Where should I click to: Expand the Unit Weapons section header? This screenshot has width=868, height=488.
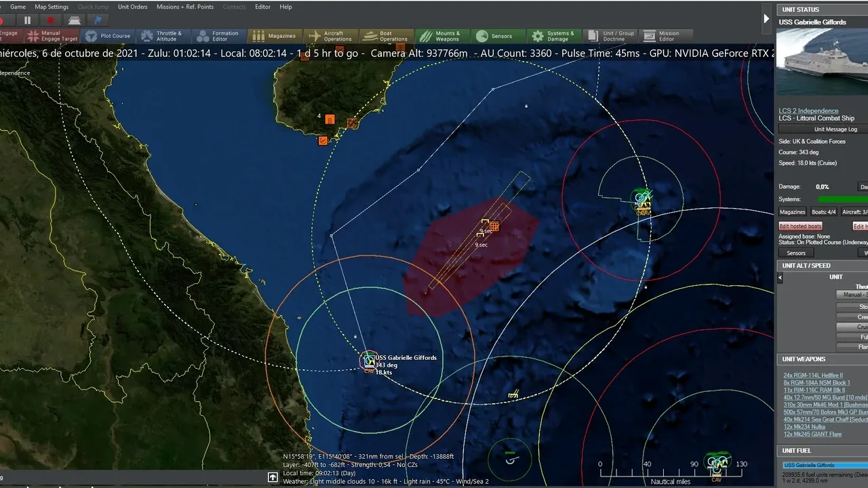coord(804,359)
